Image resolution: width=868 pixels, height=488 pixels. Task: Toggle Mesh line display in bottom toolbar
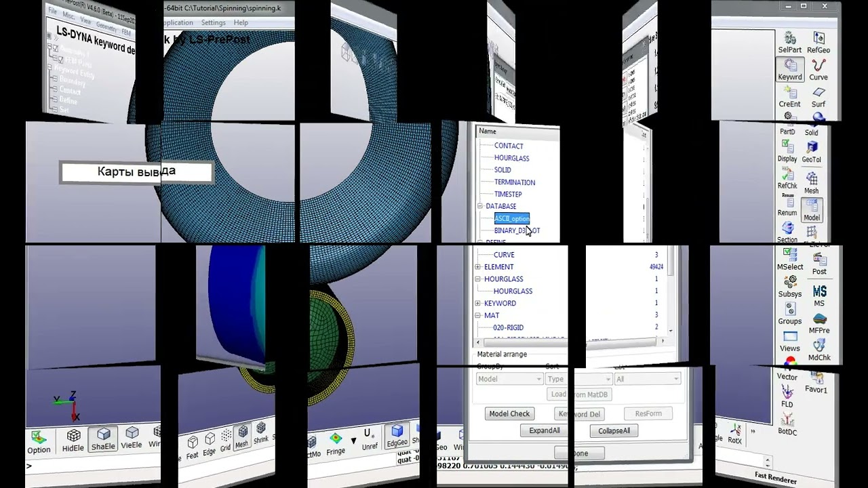[241, 437]
